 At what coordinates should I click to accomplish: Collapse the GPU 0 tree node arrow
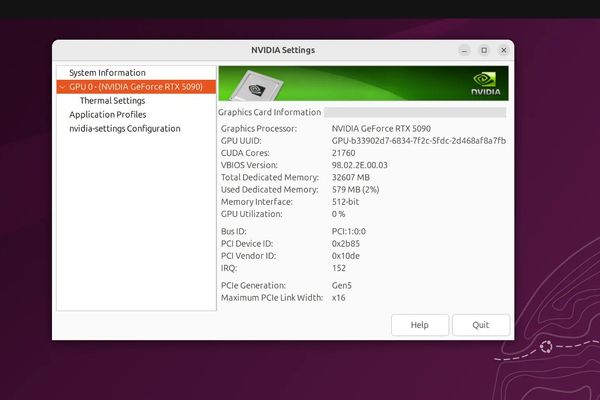click(x=62, y=87)
